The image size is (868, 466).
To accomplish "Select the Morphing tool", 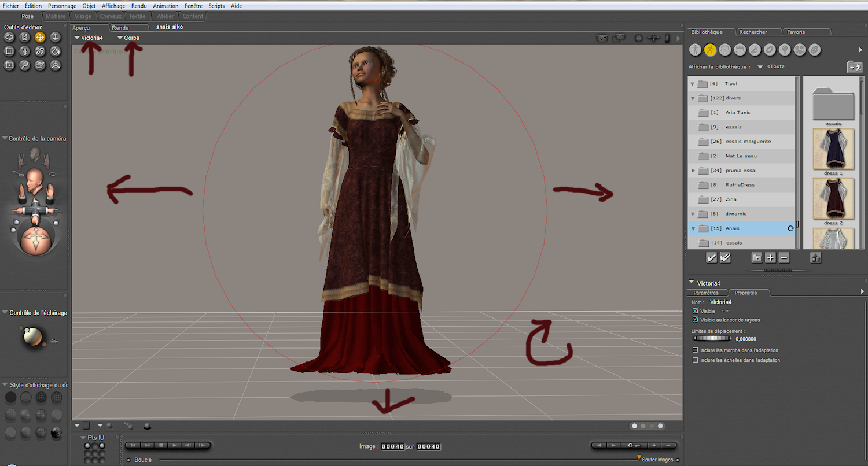I will [x=40, y=65].
